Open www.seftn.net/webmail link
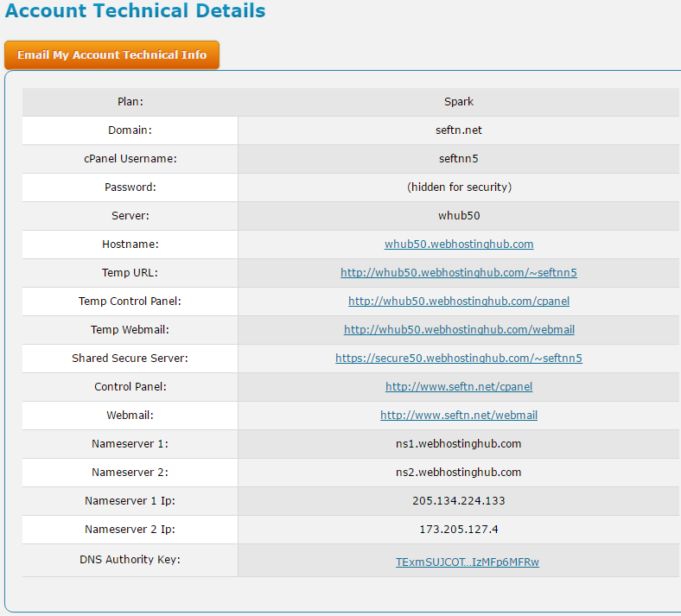681x616 pixels. (459, 415)
